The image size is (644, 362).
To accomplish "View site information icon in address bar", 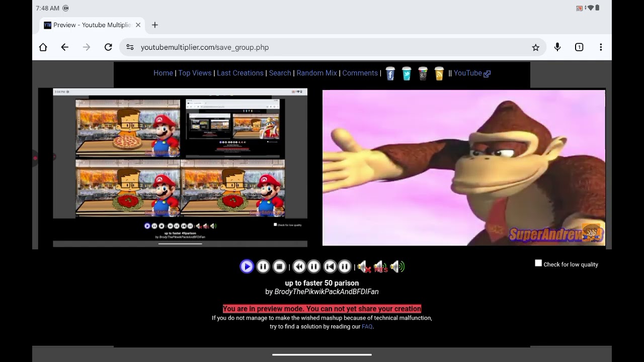I will (130, 47).
